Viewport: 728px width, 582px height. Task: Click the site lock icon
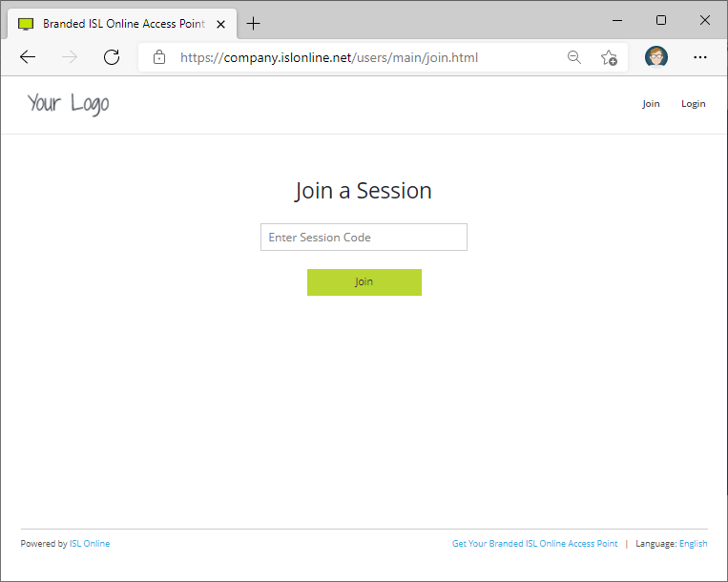pyautogui.click(x=159, y=57)
